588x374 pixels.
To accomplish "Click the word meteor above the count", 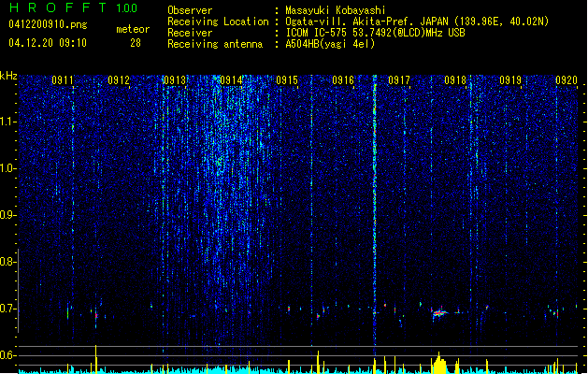I will [x=133, y=29].
